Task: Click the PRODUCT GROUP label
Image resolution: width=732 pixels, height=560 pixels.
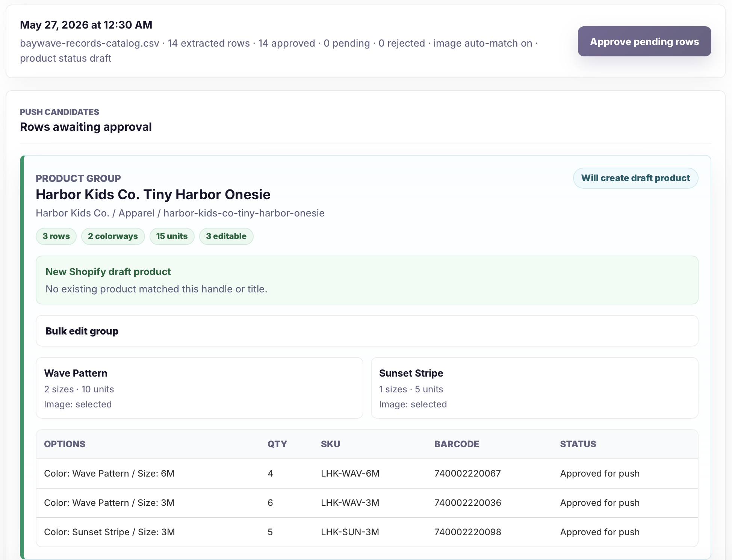Action: coord(78,179)
